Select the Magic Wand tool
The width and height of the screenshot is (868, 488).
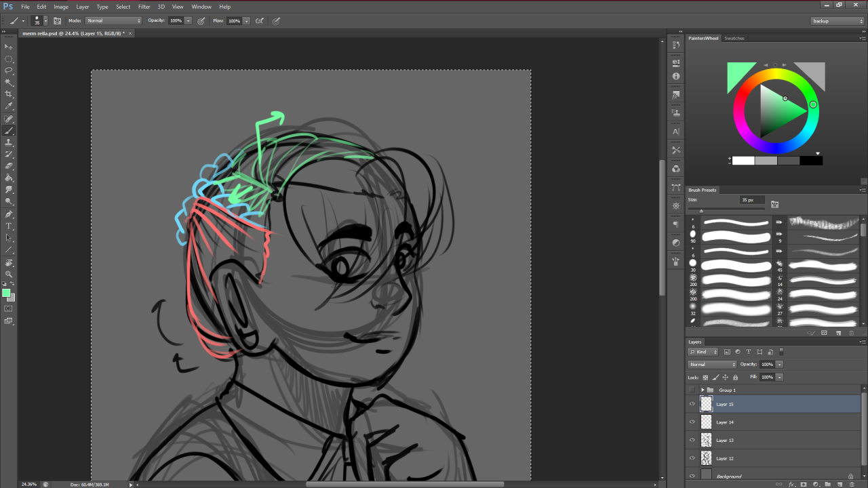click(9, 82)
